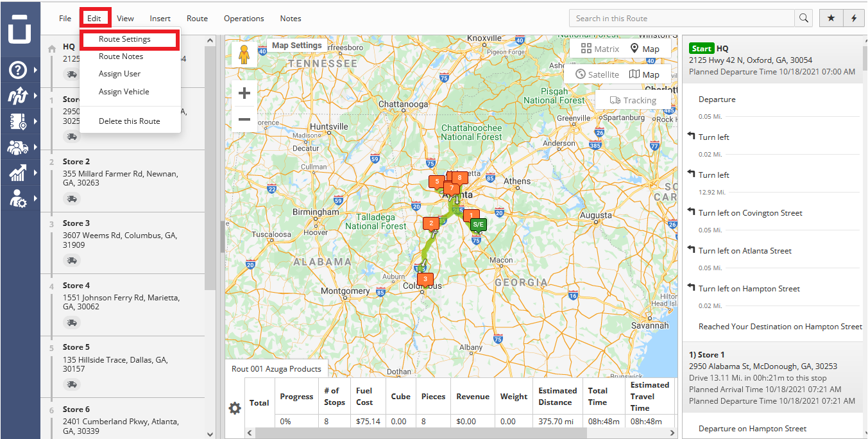Expand the address book sidebar arrow
The width and height of the screenshot is (868, 439).
coord(35,121)
